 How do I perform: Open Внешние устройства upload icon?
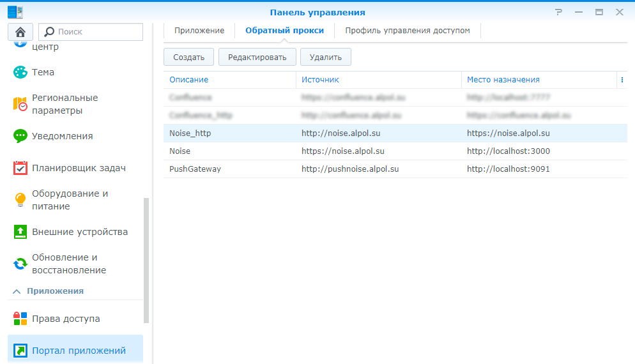[x=21, y=232]
